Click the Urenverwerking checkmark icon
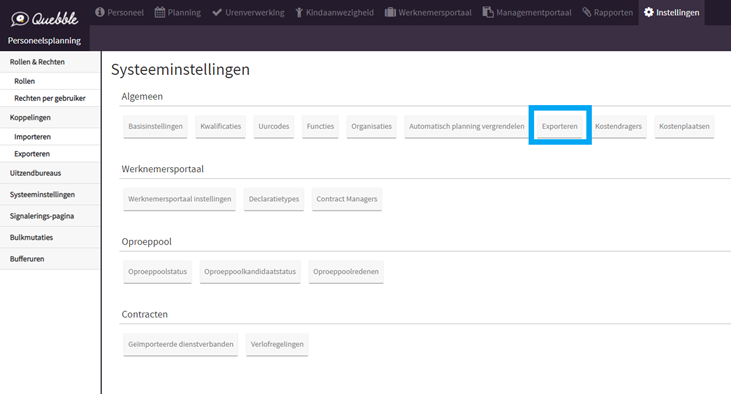The width and height of the screenshot is (731, 394). [217, 12]
